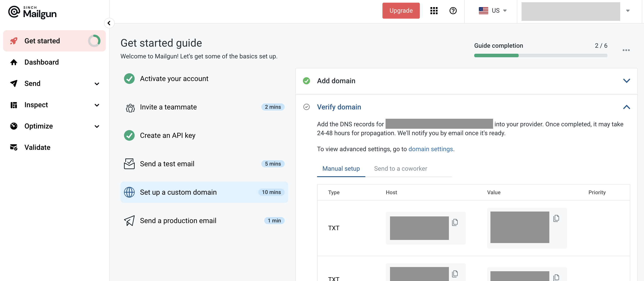Click the 2 / 6 completion count
This screenshot has height=281, width=644.
pos(601,46)
